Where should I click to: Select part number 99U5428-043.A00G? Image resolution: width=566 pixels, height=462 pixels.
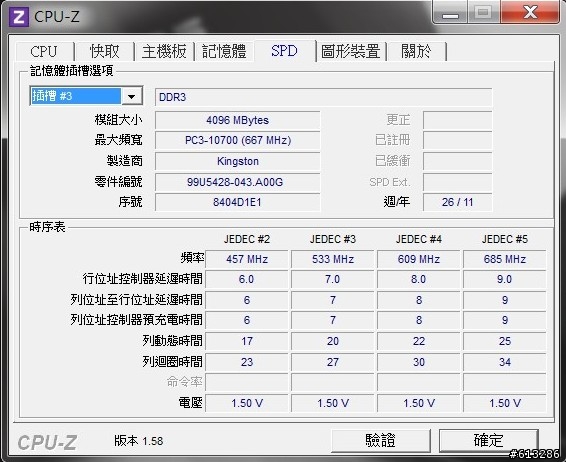(238, 182)
